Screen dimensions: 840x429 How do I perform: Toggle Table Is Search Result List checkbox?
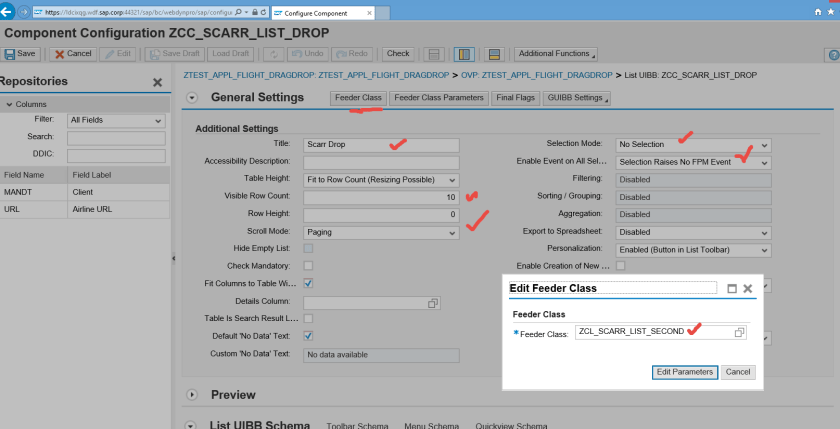[x=308, y=319]
